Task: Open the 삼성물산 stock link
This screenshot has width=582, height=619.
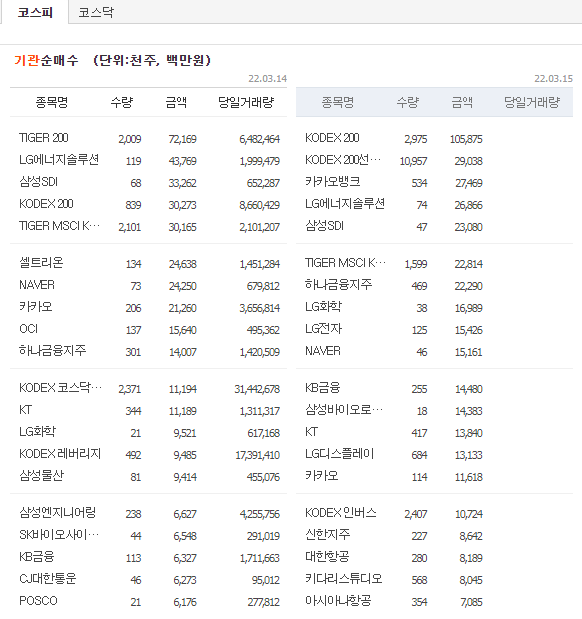Action: (x=41, y=476)
